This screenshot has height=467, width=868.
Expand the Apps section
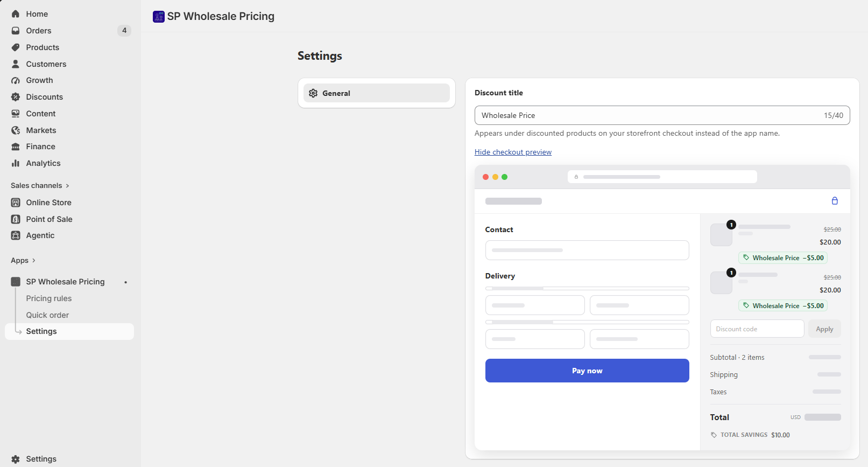23,260
